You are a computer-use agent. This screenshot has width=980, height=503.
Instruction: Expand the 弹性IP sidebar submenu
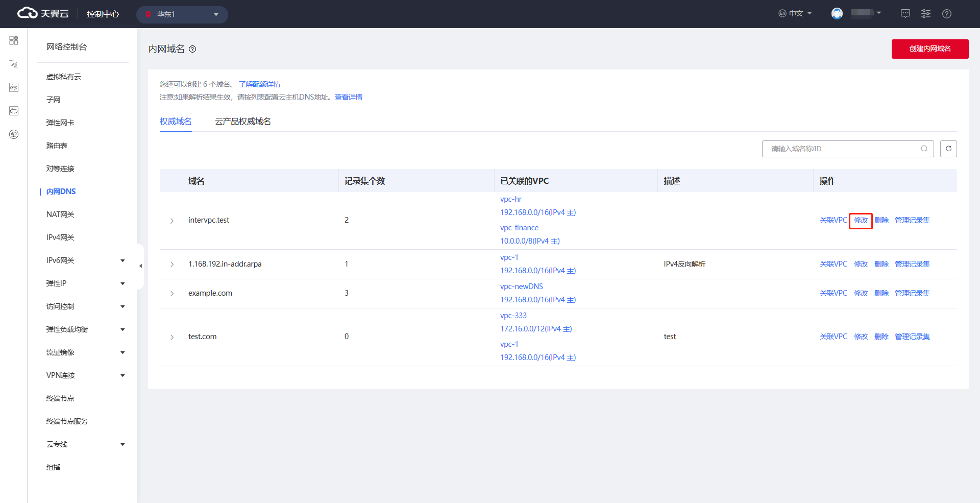[122, 283]
